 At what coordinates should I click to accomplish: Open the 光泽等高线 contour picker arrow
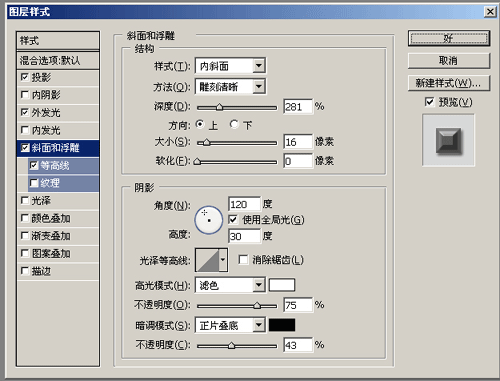[x=223, y=260]
